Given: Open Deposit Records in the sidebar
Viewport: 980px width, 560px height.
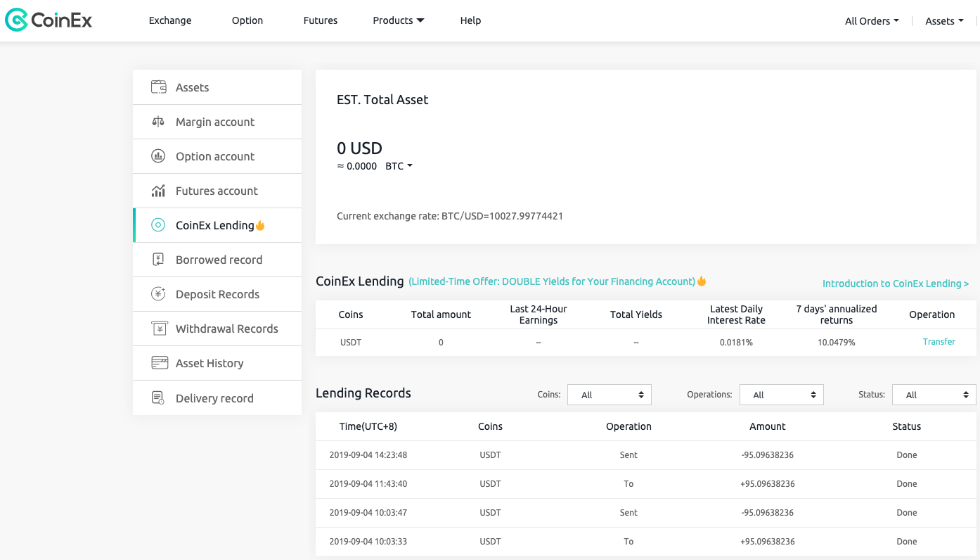Looking at the screenshot, I should (217, 294).
